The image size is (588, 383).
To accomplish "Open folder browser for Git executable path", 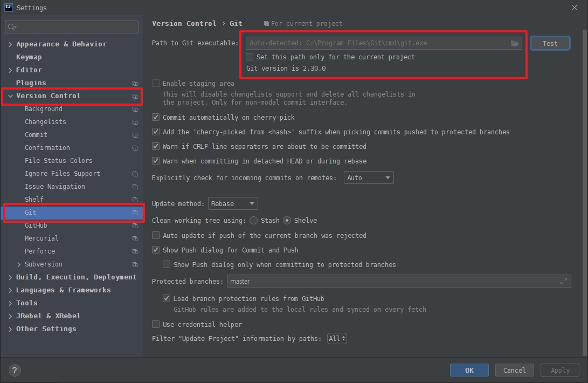I will (515, 44).
